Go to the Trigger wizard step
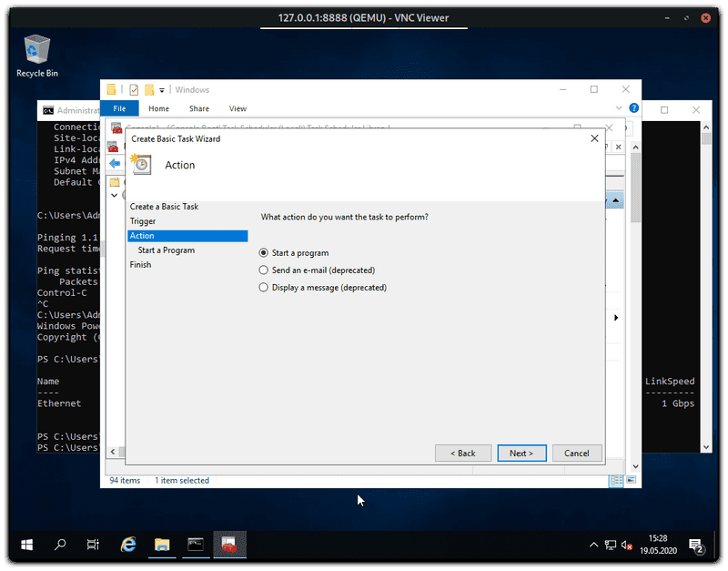 coord(143,221)
